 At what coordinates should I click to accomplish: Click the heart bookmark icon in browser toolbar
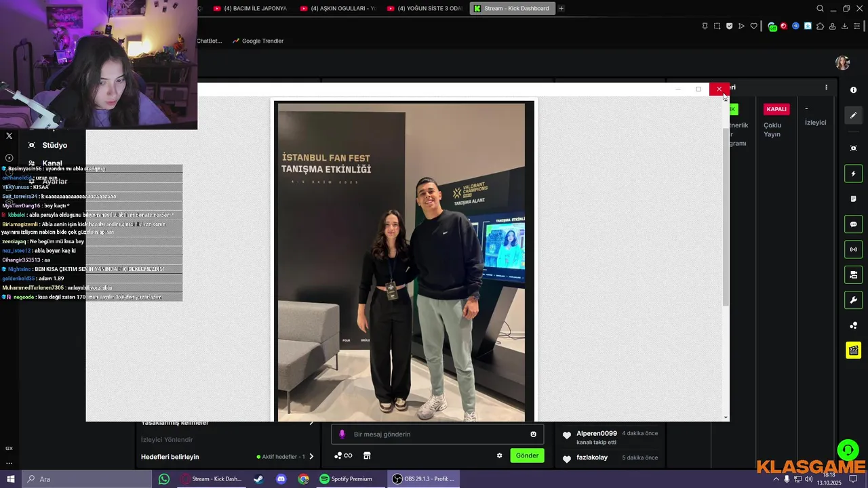(753, 26)
